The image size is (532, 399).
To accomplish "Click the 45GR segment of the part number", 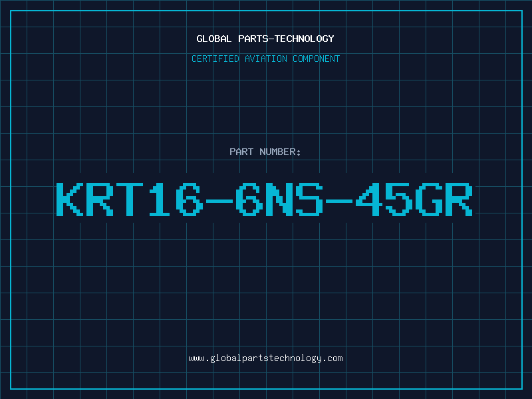I will (x=414, y=199).
